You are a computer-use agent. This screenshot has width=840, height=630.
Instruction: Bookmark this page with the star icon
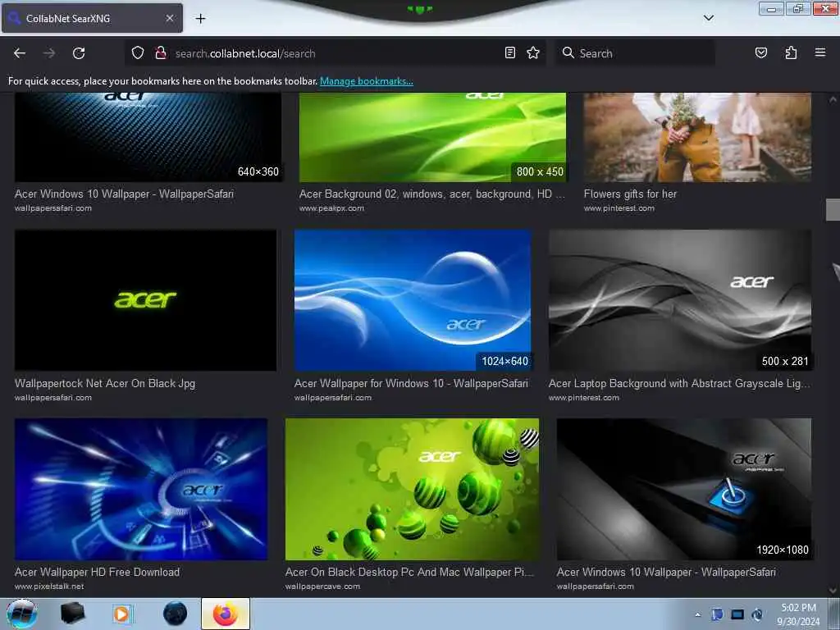coord(533,52)
